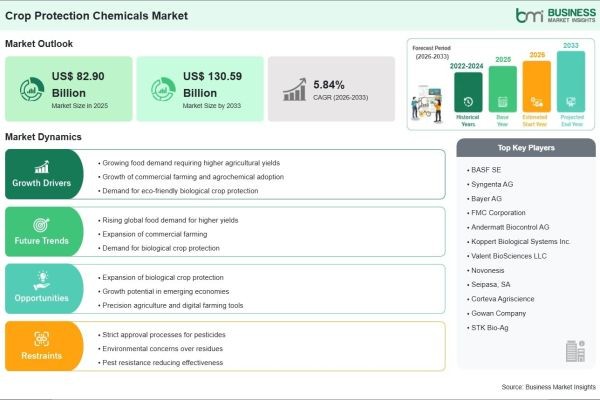The height and width of the screenshot is (400, 600).
Task: Click 'Rising global food demand for higher yields'
Action: (x=168, y=220)
